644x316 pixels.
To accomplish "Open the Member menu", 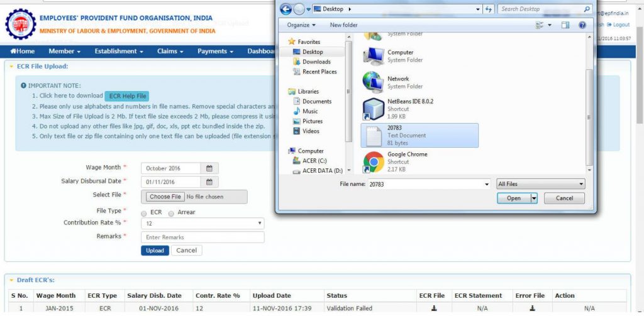I will click(x=65, y=52).
